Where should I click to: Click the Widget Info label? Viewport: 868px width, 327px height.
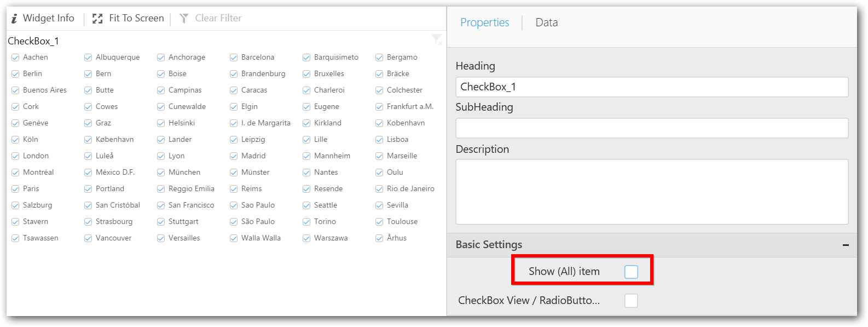tap(48, 18)
